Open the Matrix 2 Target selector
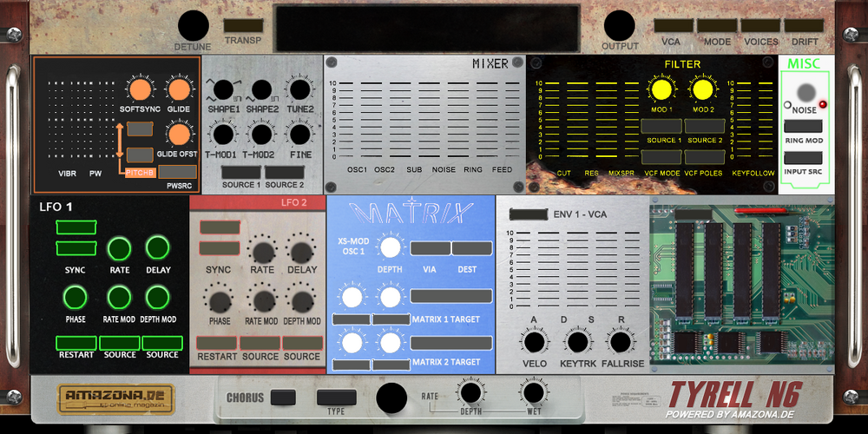Viewport: 868px width, 434px height. pyautogui.click(x=451, y=343)
